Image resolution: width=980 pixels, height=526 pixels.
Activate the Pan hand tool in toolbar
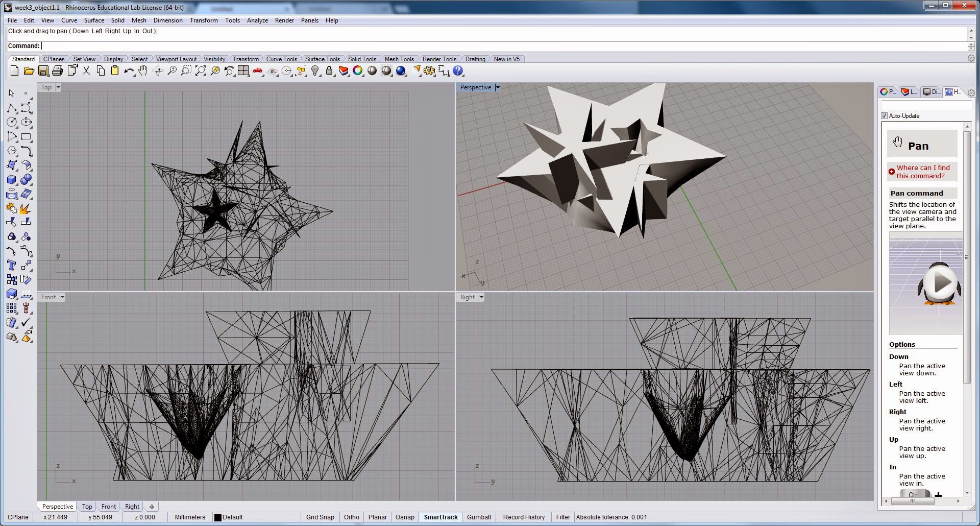click(x=143, y=71)
